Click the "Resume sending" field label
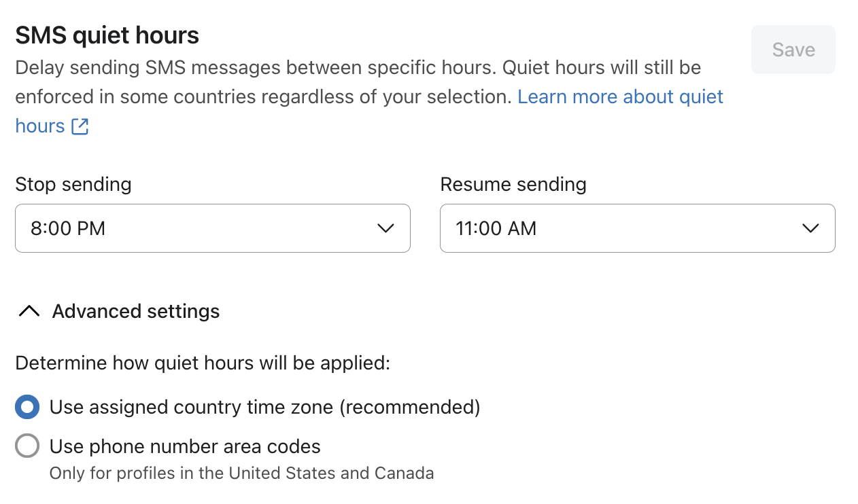858x504 pixels. (x=513, y=184)
